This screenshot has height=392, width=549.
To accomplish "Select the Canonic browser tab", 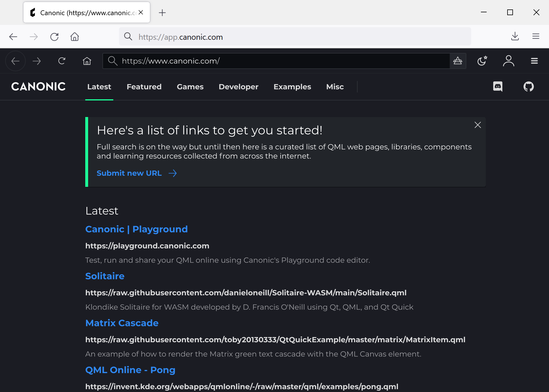I will point(87,12).
